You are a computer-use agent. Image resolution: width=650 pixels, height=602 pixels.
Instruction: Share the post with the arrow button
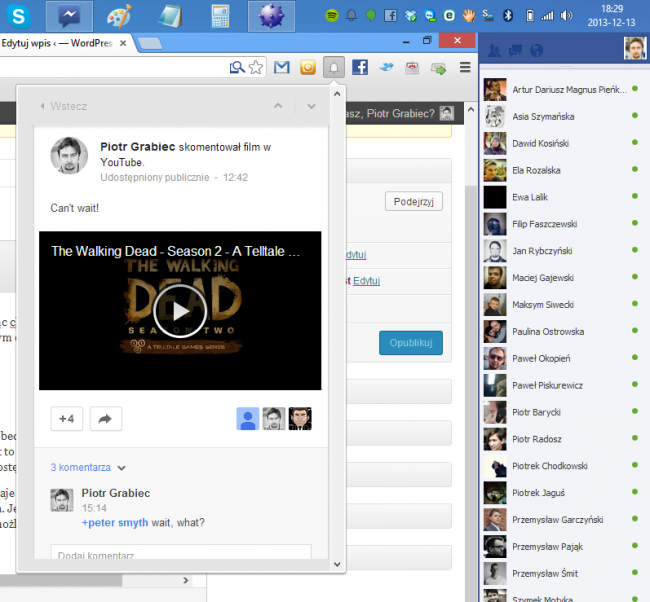[106, 419]
